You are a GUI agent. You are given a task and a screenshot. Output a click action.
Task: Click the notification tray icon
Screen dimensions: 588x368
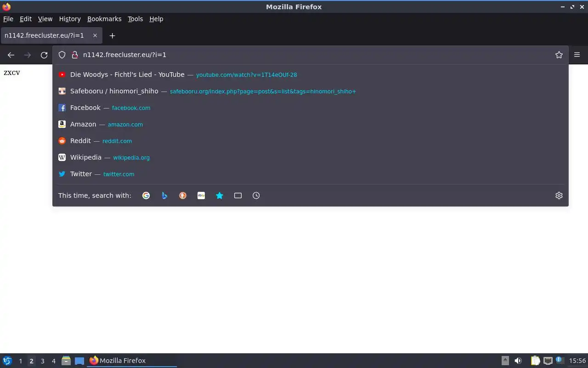click(x=559, y=360)
